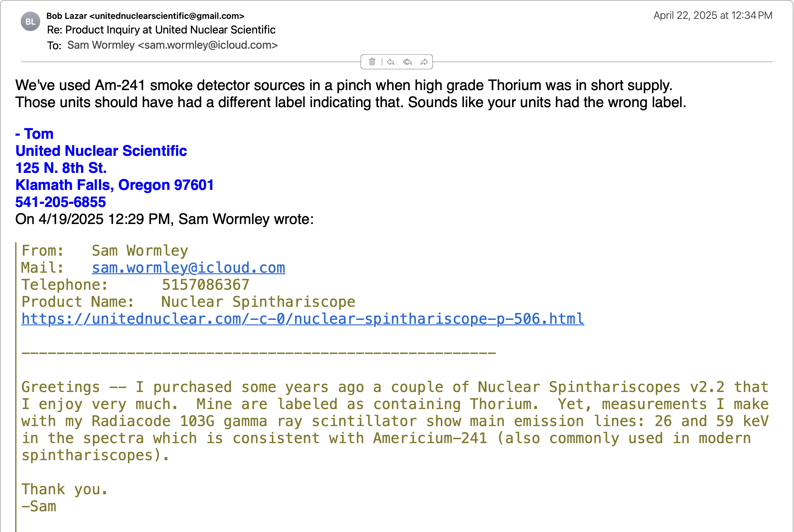The image size is (794, 532).
Task: Open the unitednuclear.com spinthariscope product link
Action: [x=303, y=319]
